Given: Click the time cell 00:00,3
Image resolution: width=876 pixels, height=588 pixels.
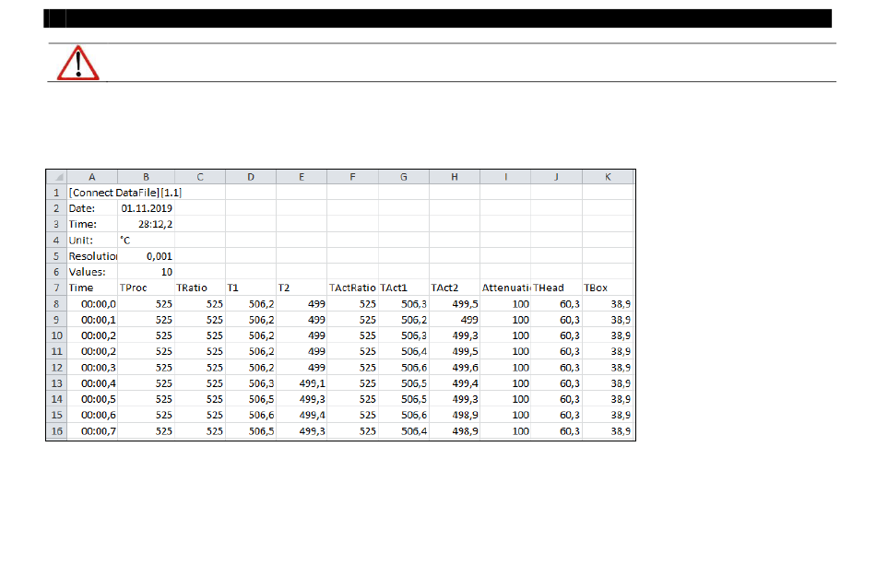Looking at the screenshot, I should click(92, 368).
